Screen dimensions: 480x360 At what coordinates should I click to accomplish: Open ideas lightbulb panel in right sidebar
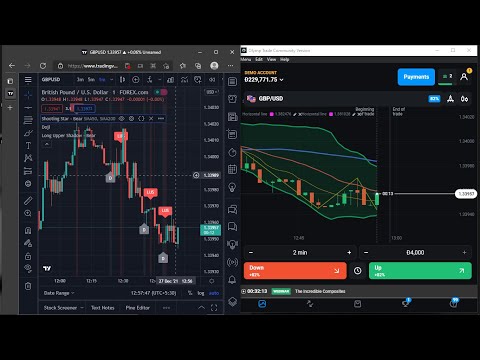pos(232,187)
